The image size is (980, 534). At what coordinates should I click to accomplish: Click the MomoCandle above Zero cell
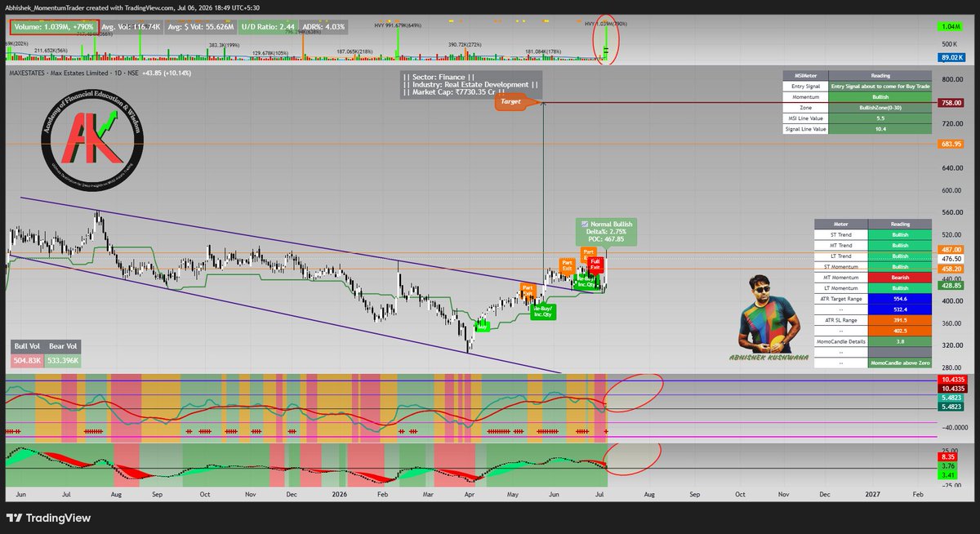(899, 363)
